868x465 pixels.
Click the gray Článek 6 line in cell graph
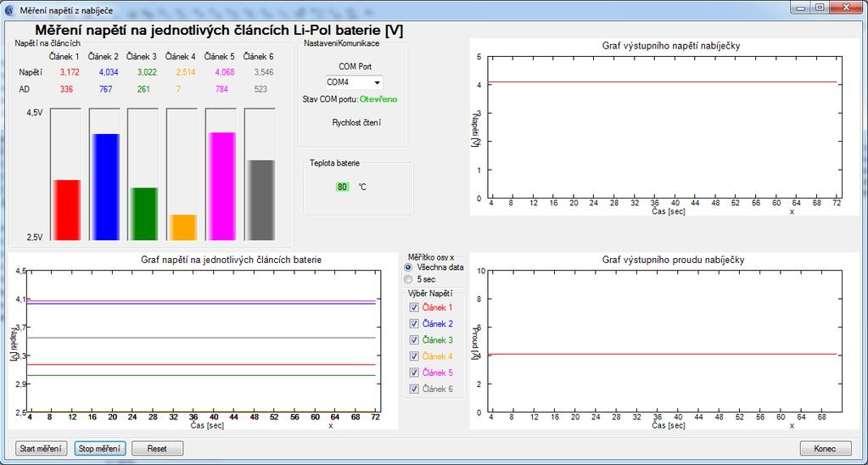click(x=202, y=338)
